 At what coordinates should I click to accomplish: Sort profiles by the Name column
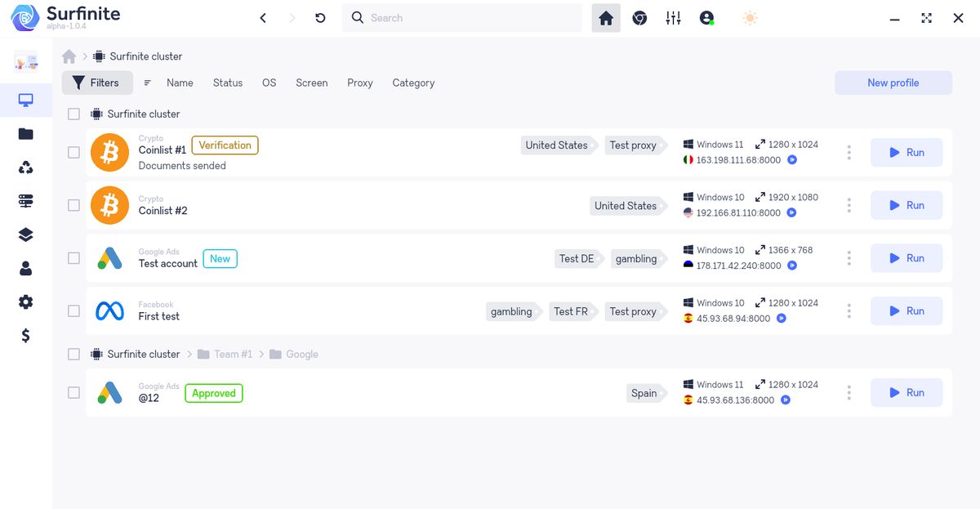coord(179,83)
